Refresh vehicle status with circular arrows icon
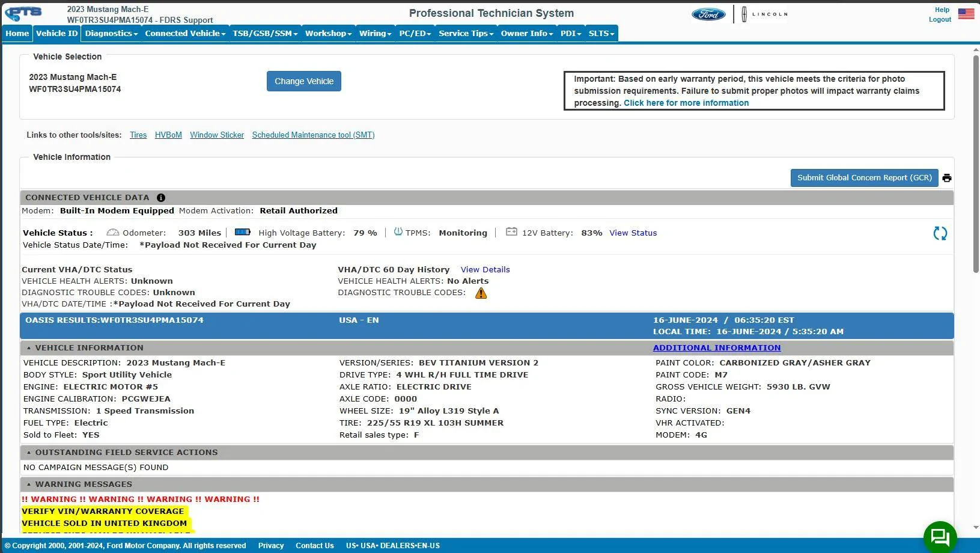The image size is (980, 553). (x=940, y=233)
